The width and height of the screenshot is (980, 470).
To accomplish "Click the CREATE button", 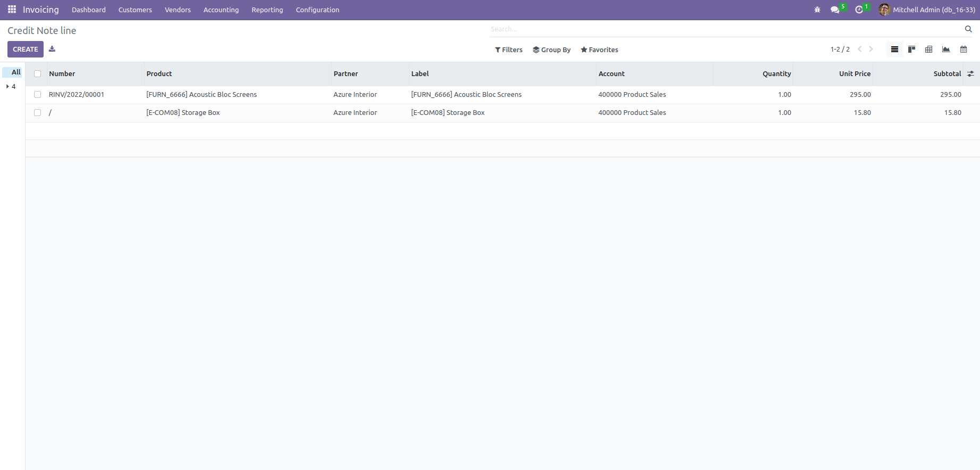I will point(26,49).
